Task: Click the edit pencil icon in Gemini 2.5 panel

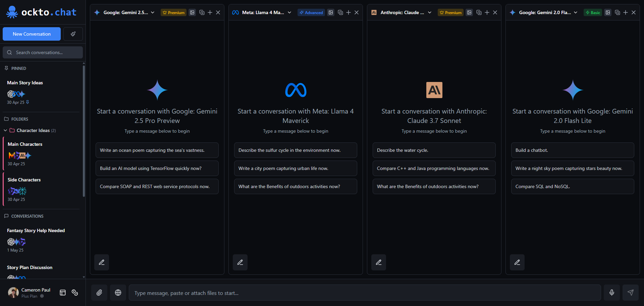Action: (102, 262)
